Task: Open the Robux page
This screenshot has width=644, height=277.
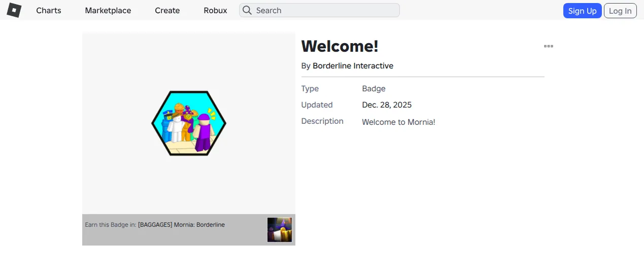Action: 215,11
